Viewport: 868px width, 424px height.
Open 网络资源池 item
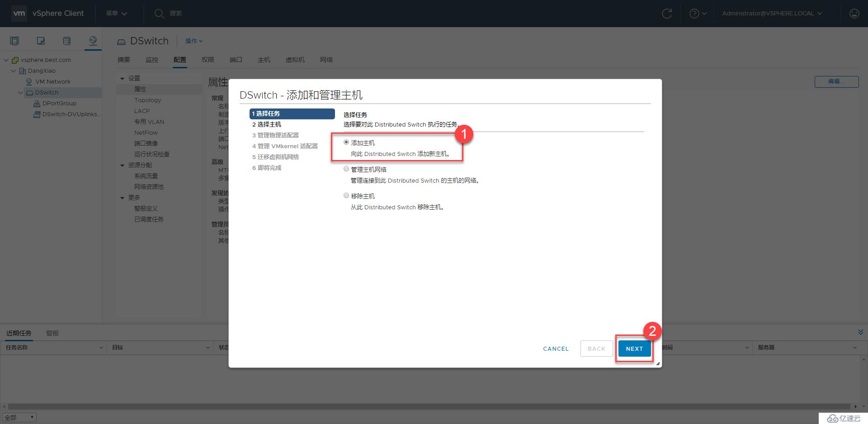click(x=149, y=187)
